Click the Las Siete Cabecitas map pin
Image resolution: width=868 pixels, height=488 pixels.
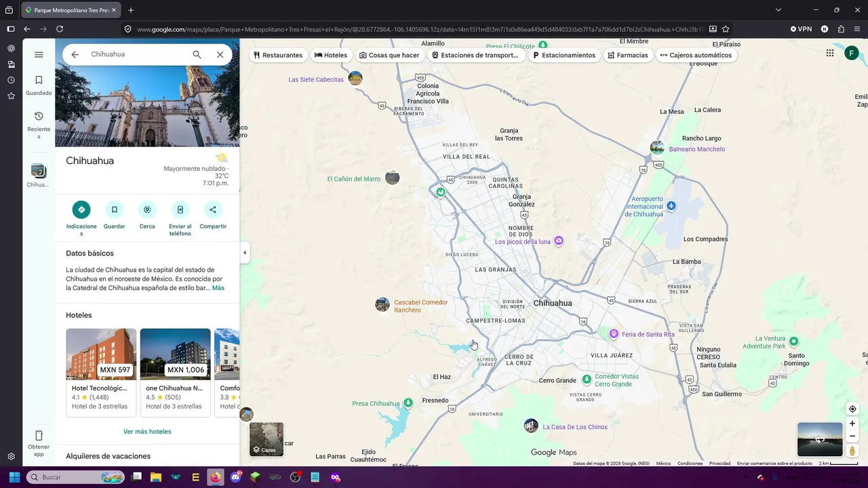click(355, 79)
